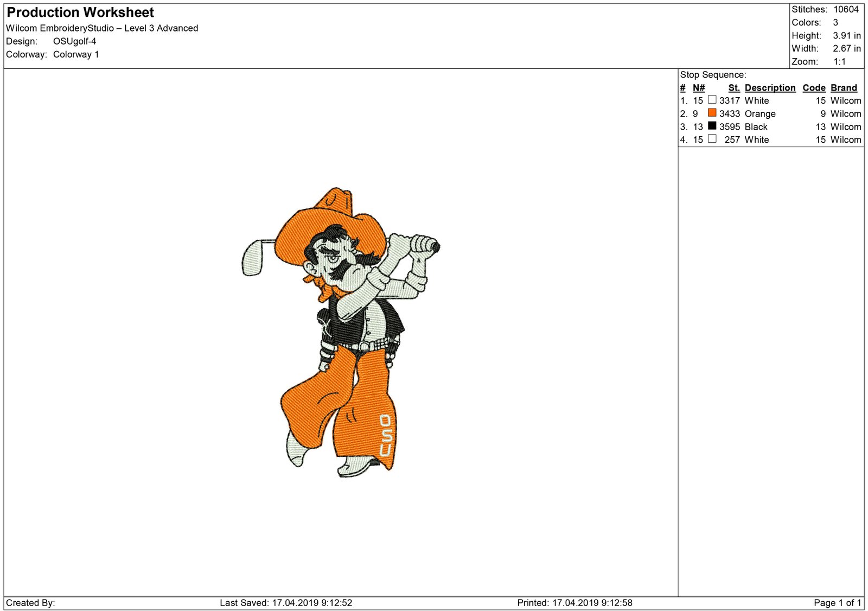Click the 'Stitches:' label in header
Image resolution: width=868 pixels, height=611 pixels.
(x=809, y=9)
